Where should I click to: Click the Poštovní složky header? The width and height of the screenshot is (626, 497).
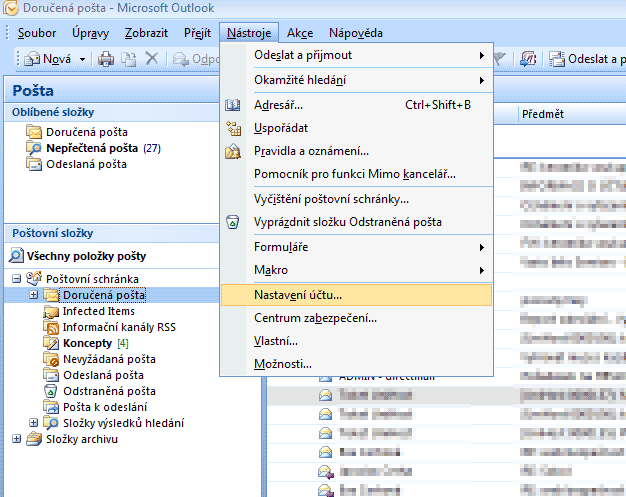point(111,233)
